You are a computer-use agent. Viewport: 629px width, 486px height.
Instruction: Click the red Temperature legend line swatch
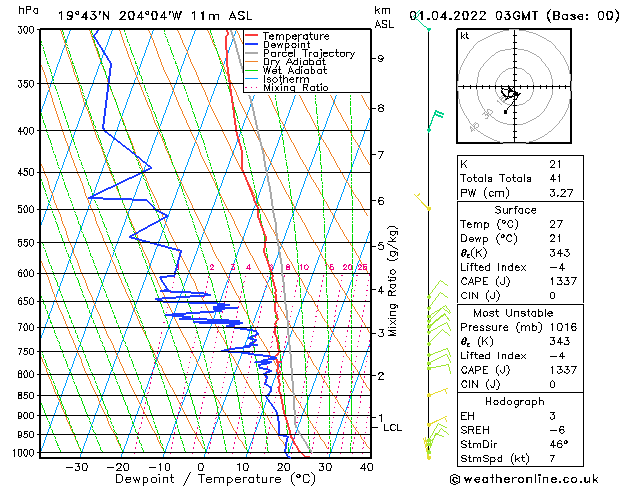pos(252,35)
